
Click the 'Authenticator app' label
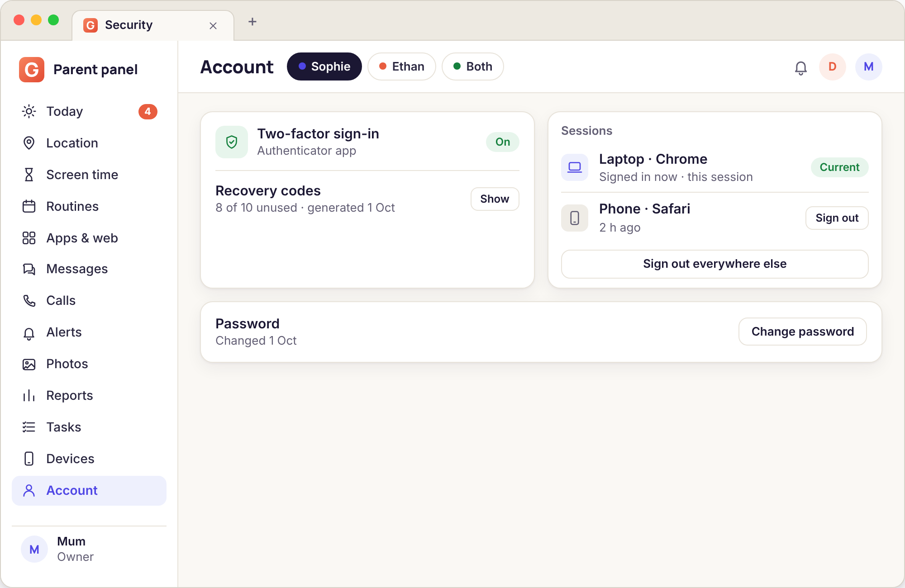pyautogui.click(x=307, y=151)
